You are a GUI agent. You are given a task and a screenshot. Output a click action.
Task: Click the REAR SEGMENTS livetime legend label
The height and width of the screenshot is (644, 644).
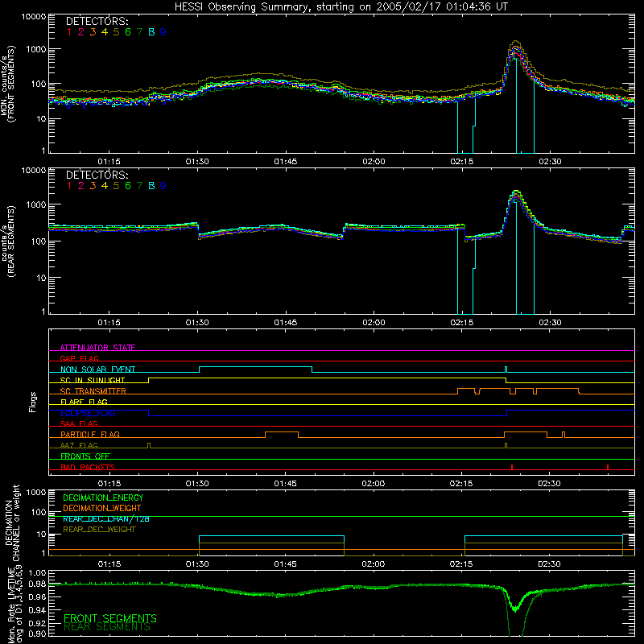pos(107,627)
